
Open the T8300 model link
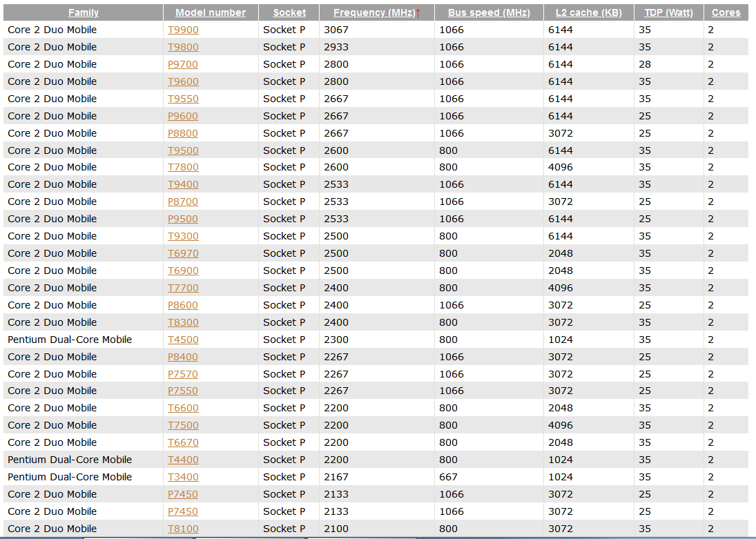pos(183,322)
